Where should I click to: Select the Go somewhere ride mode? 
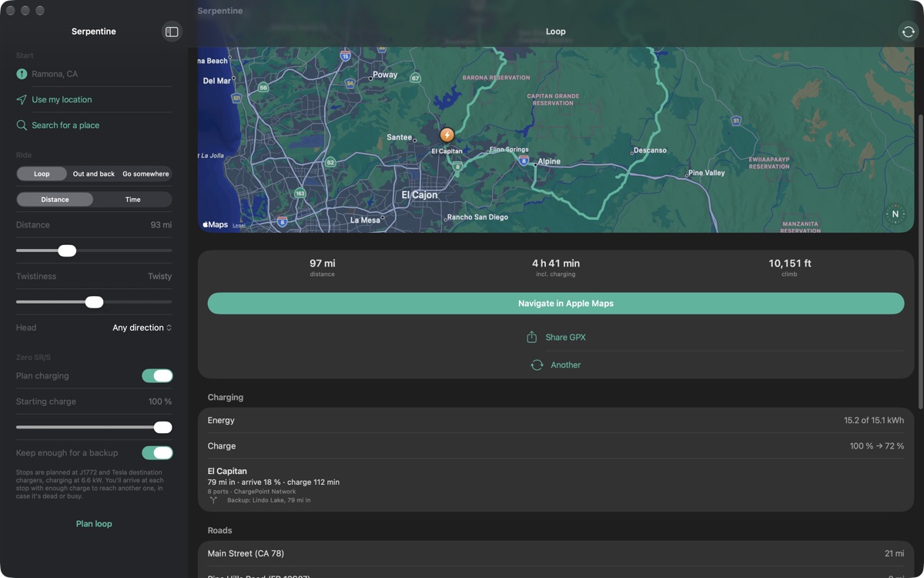click(x=146, y=174)
